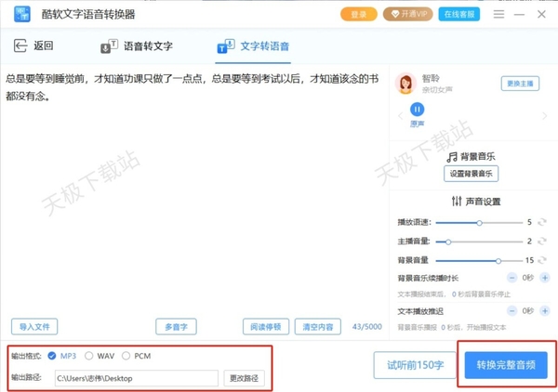Screen dimensions: 558x392
Task: Click 更换主播 to change voice
Action: click(521, 84)
